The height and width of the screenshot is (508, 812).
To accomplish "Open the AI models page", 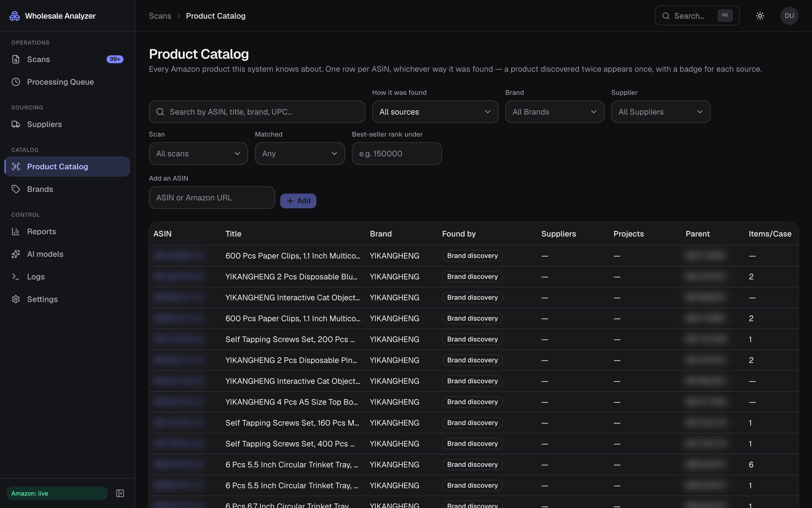I will click(x=67, y=254).
